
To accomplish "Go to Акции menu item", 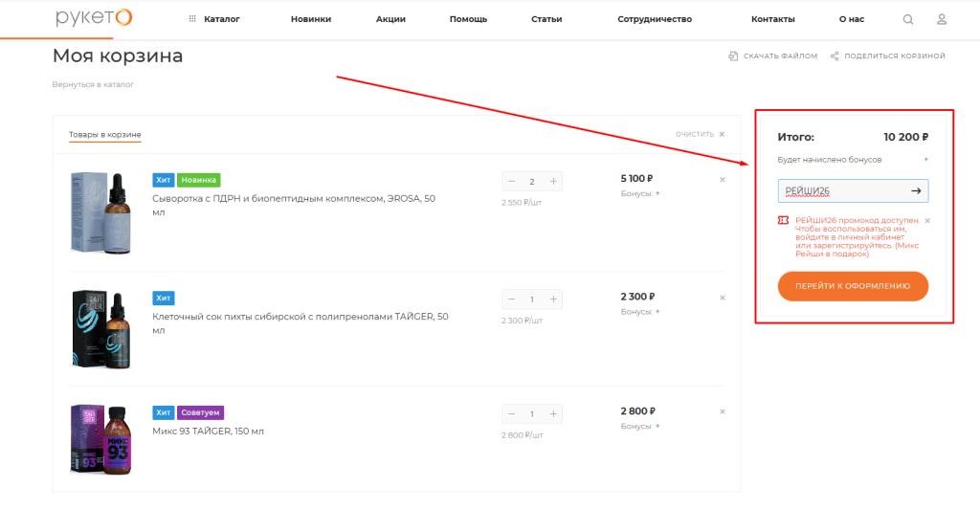I will coord(390,19).
